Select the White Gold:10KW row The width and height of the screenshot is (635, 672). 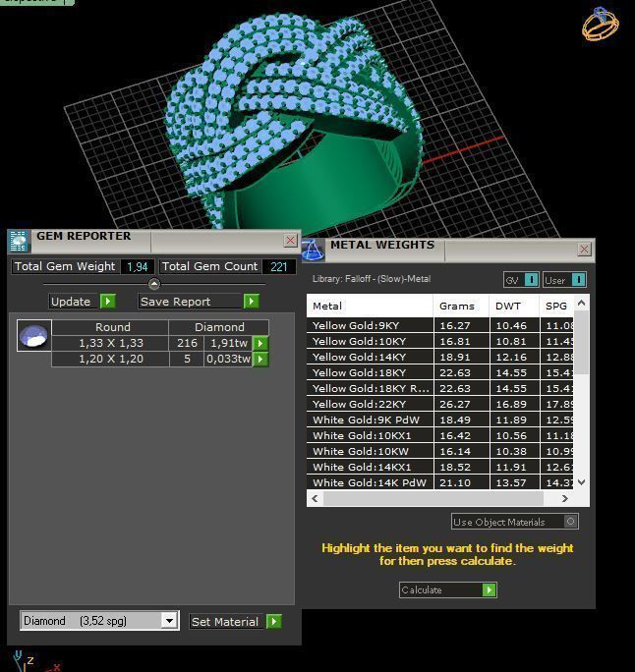[x=440, y=451]
